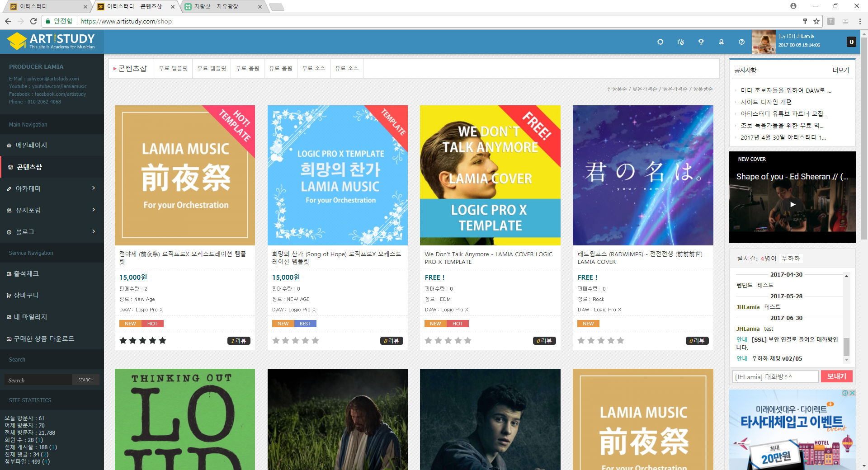The width and height of the screenshot is (868, 470).
Task: Expand the 블로그 sidebar submenu
Action: pyautogui.click(x=94, y=231)
